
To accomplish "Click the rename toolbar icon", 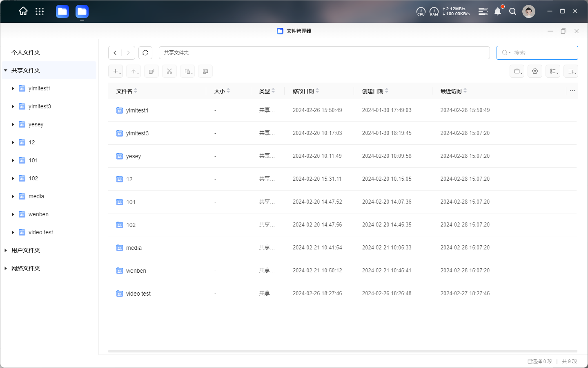I will [205, 71].
